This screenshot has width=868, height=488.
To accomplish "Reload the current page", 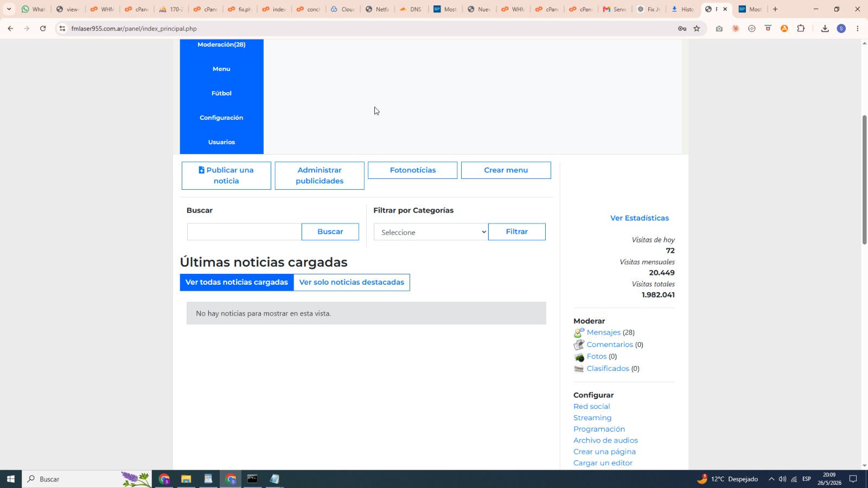I will pyautogui.click(x=43, y=29).
